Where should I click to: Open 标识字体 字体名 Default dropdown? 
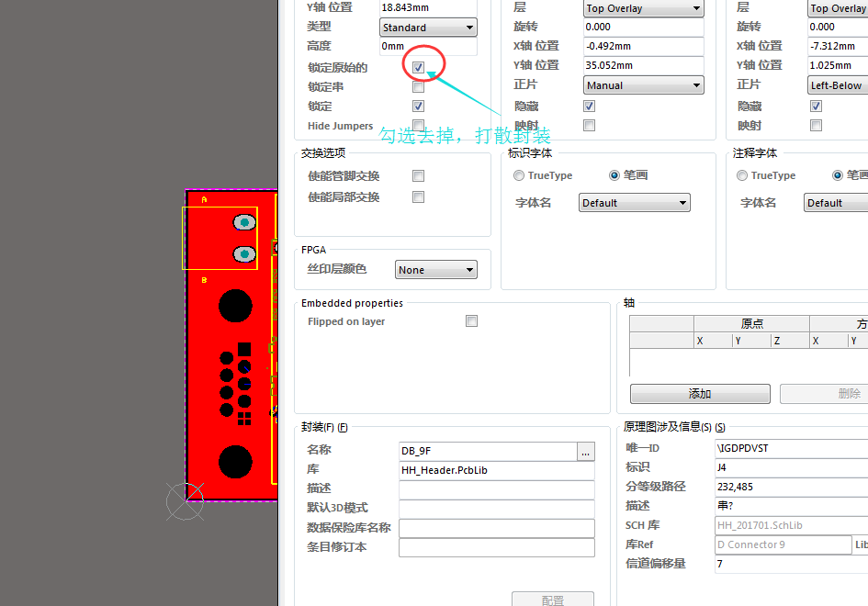[x=634, y=203]
